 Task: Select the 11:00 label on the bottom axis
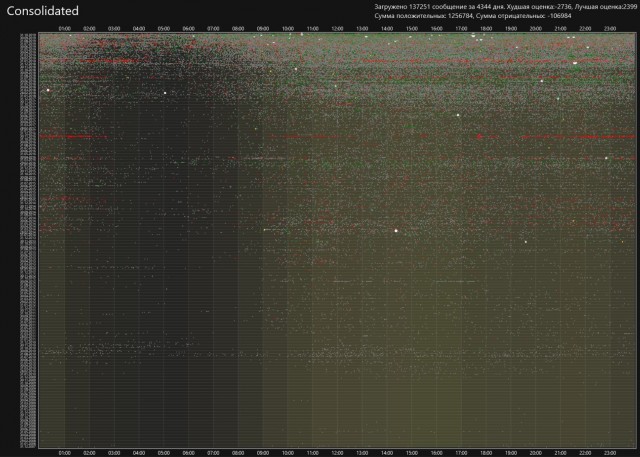[x=313, y=453]
